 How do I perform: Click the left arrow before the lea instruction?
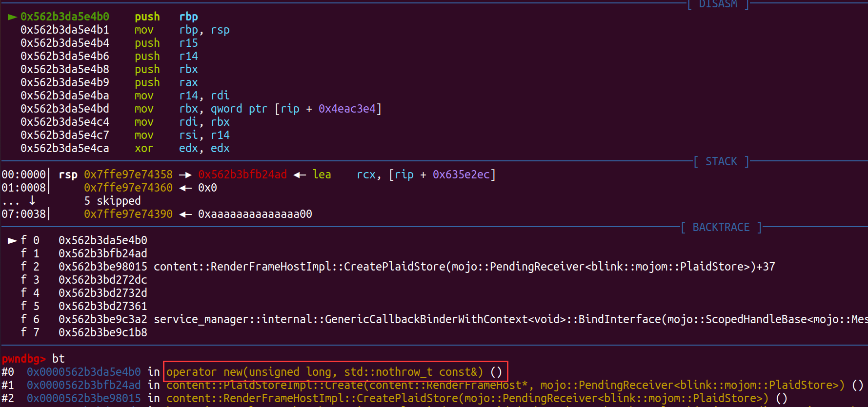300,174
